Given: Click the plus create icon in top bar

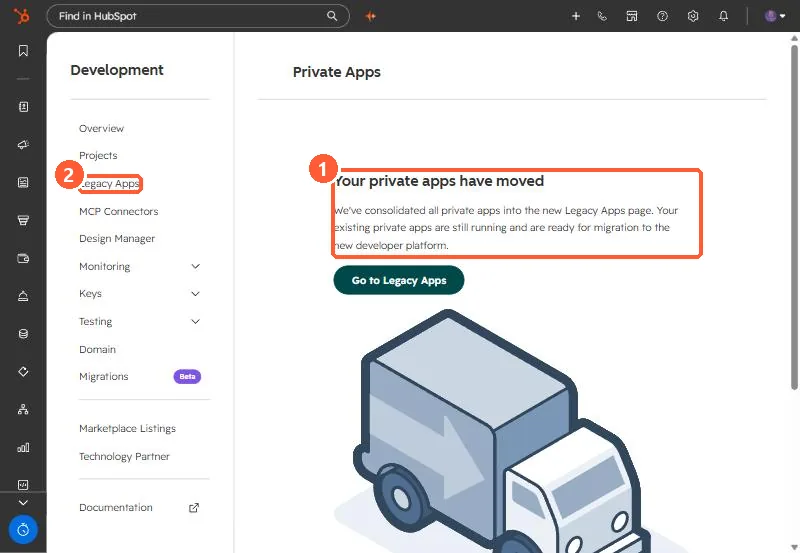Looking at the screenshot, I should coord(576,16).
